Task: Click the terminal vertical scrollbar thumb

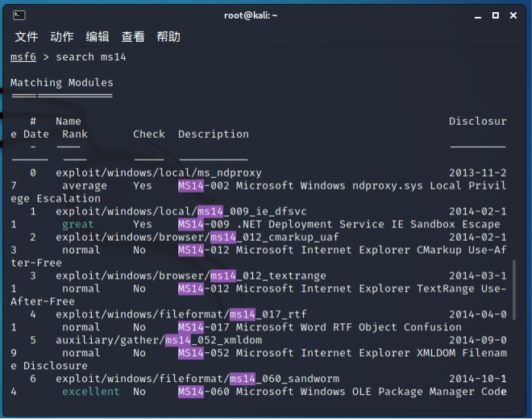Action: [514, 290]
